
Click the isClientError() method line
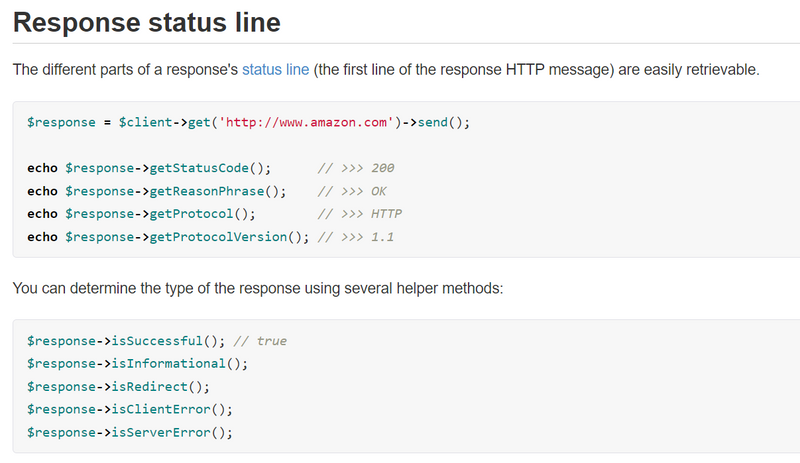pos(130,410)
